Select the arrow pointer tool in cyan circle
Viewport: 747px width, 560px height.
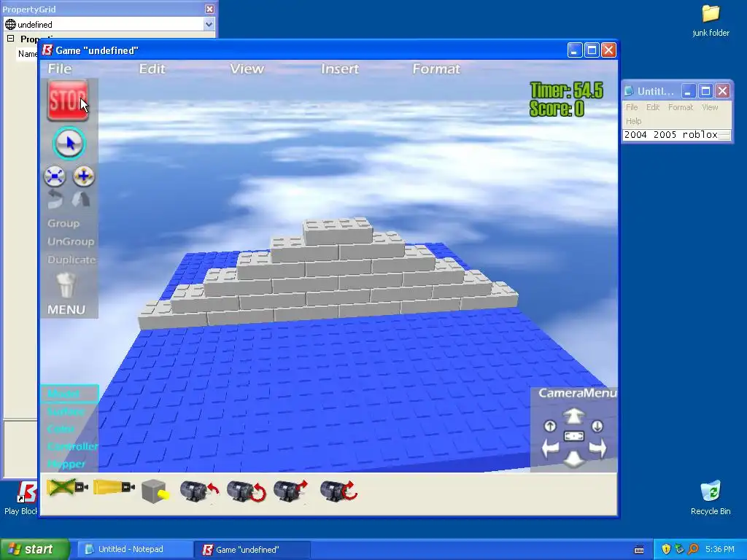point(69,144)
